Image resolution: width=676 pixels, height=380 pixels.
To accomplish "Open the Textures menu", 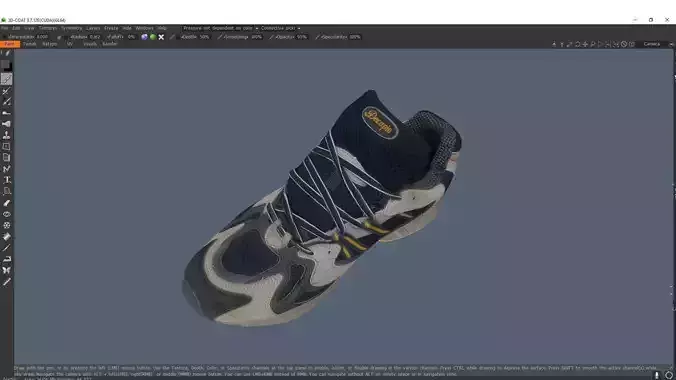I will point(48,28).
